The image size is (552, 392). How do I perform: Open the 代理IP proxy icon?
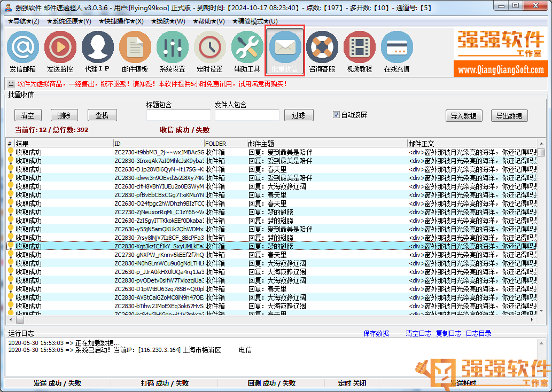point(97,52)
